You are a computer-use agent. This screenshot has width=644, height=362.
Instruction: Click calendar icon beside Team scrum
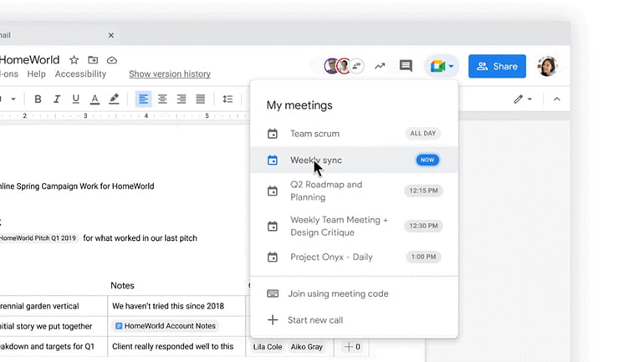(273, 134)
